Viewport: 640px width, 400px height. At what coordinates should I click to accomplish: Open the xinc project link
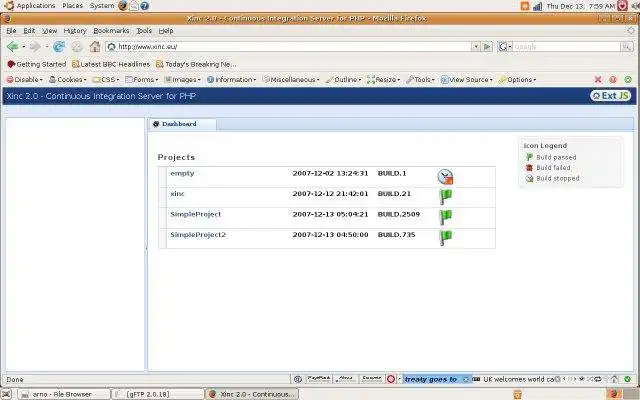tap(177, 193)
